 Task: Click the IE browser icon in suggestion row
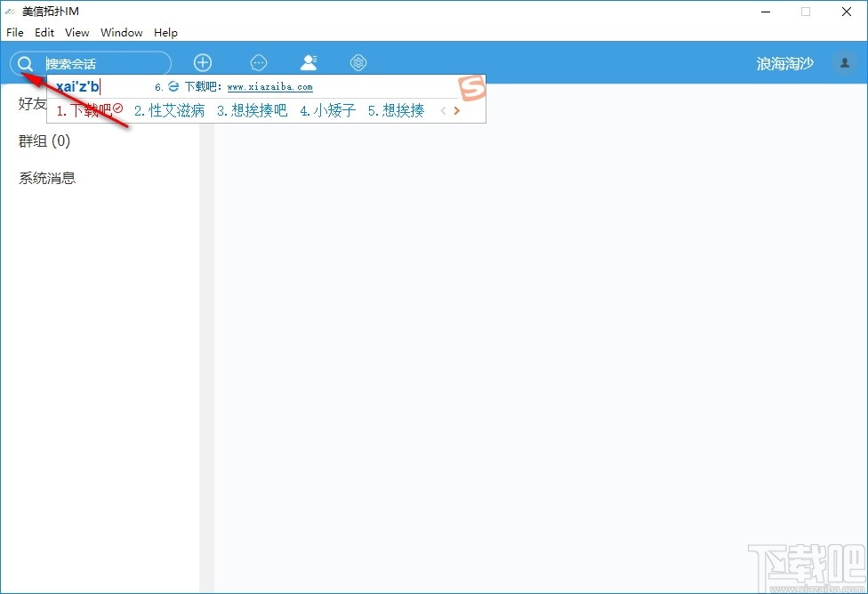coord(173,87)
